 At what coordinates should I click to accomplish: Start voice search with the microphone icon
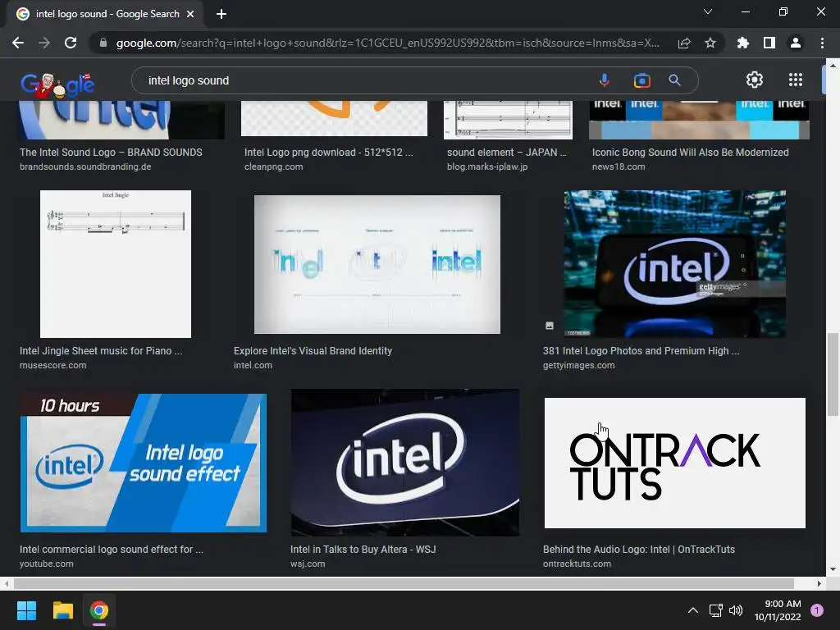tap(605, 80)
